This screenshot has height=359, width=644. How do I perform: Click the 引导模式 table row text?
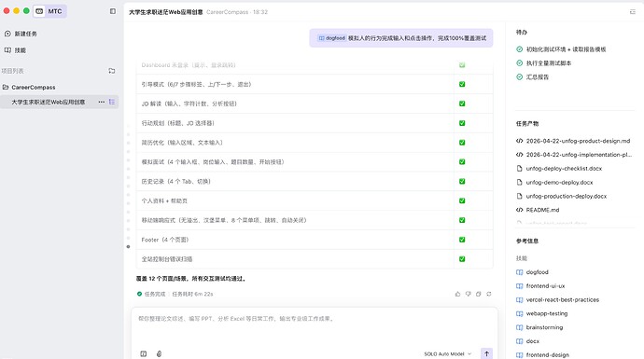pos(196,84)
